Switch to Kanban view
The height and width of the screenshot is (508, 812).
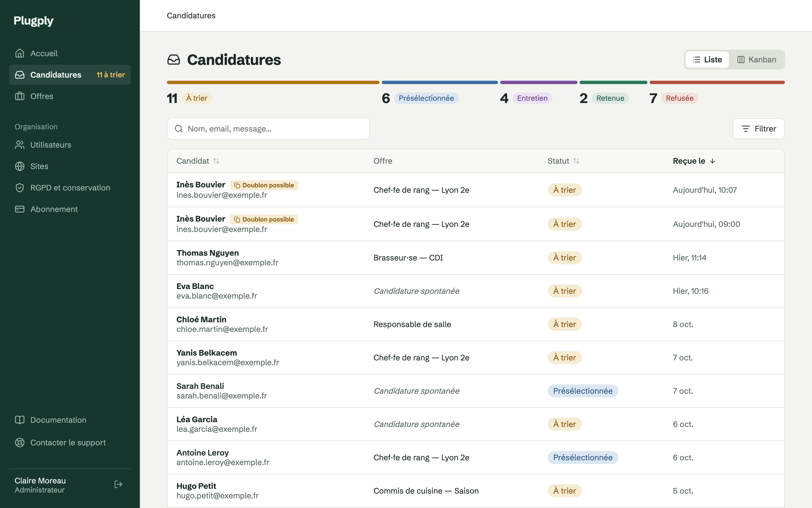757,60
